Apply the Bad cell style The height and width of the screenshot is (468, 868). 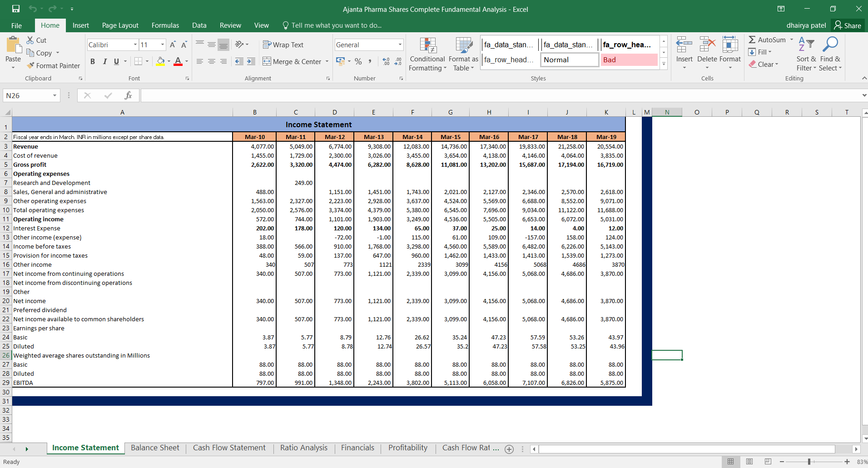(629, 60)
